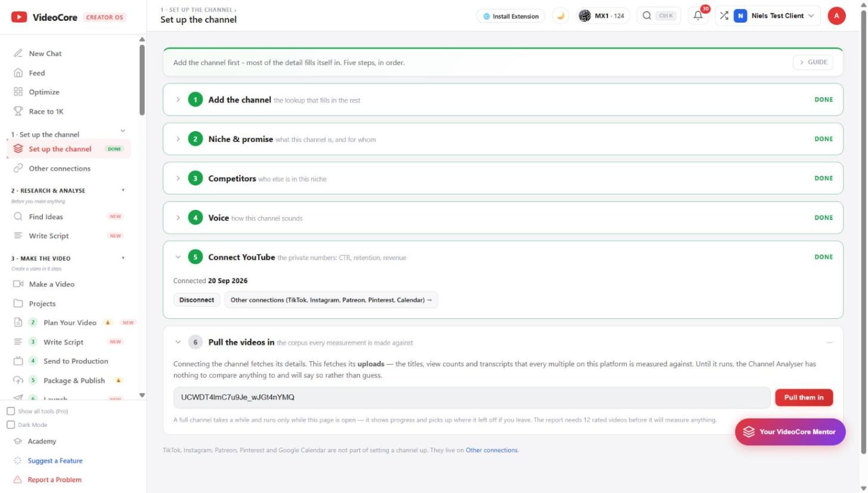Click Package & Publish upload icon
868x493 pixels.
pyautogui.click(x=18, y=380)
